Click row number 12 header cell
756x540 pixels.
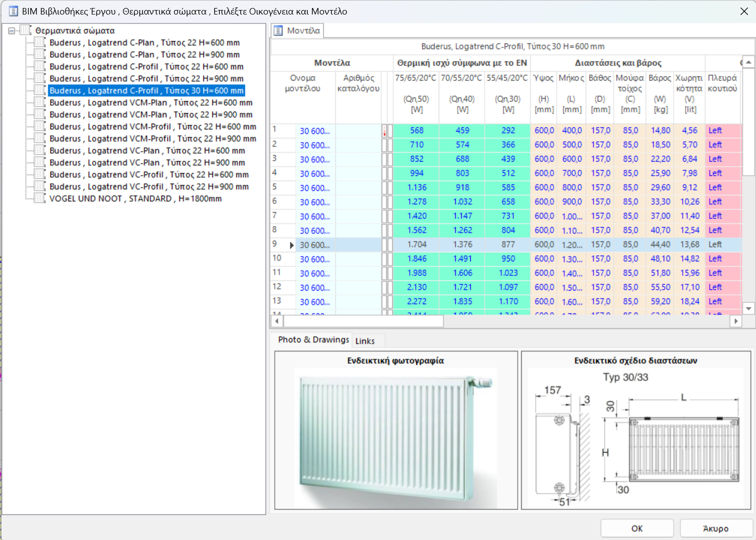tap(283, 287)
